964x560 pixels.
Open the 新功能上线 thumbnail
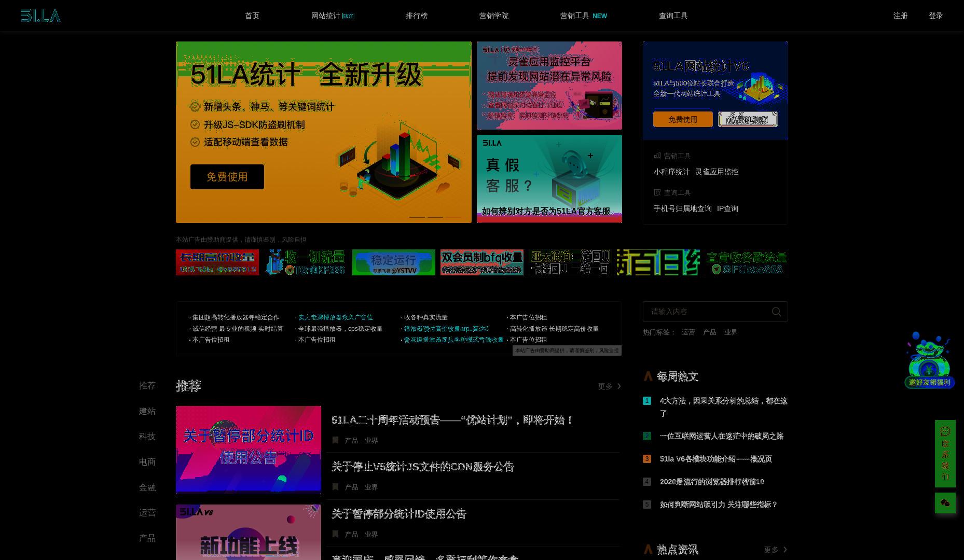(x=249, y=532)
